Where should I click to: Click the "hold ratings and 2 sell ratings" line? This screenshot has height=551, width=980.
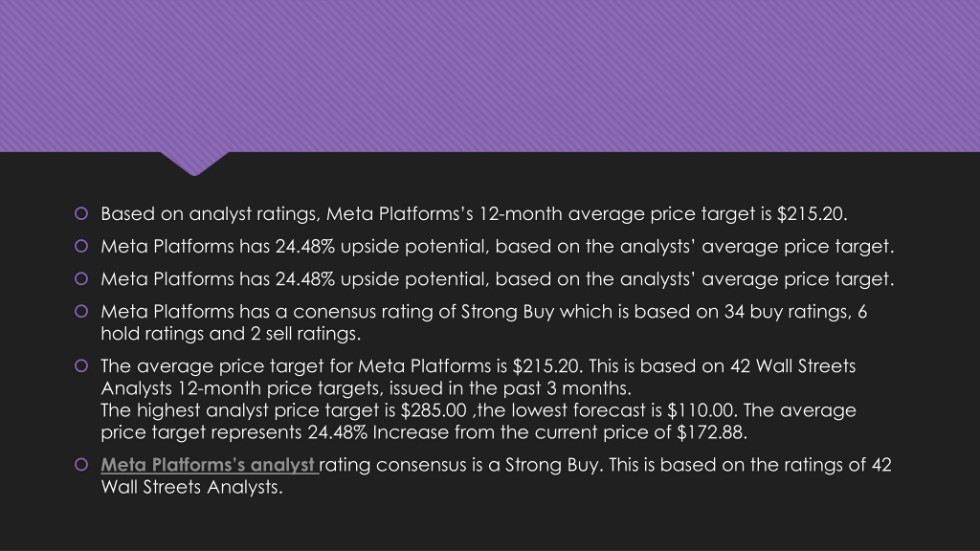(231, 334)
